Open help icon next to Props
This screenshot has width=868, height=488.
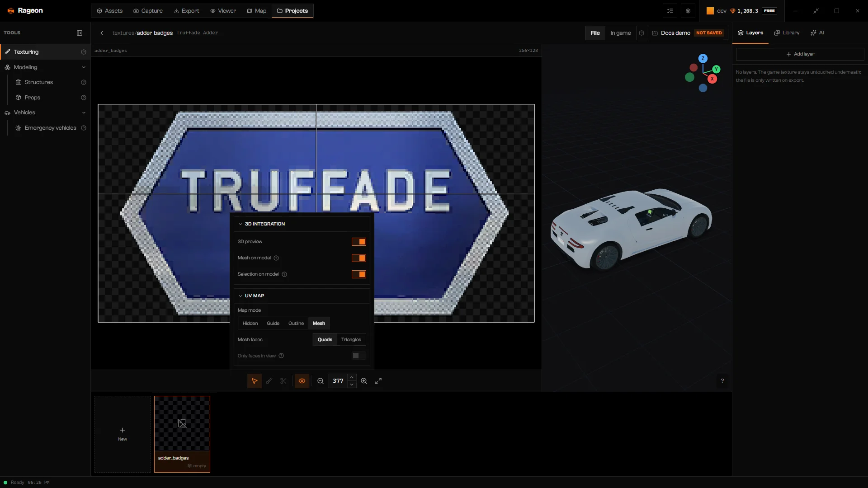(84, 98)
